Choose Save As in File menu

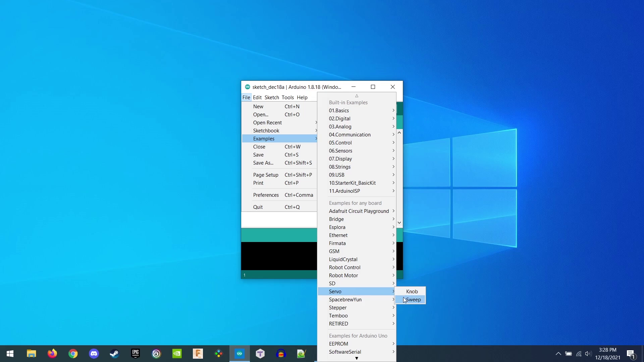263,163
